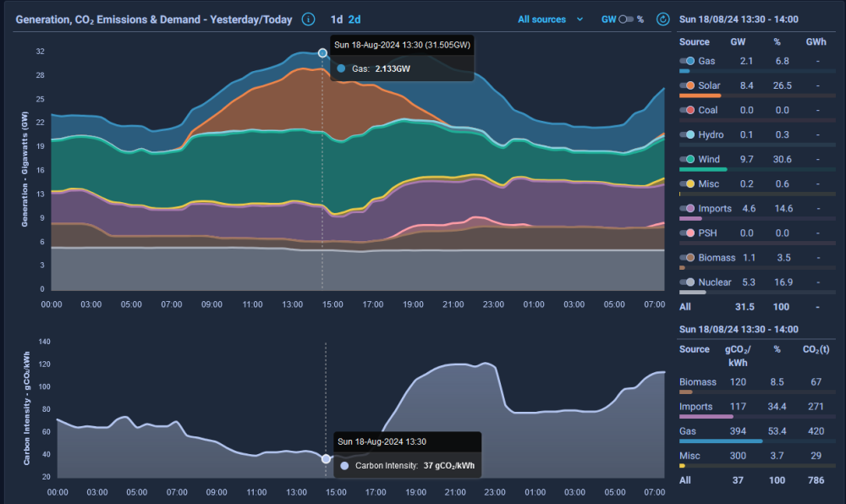Click the generation chart marker at 13:30
Viewport: 846px width, 504px height.
tap(322, 52)
